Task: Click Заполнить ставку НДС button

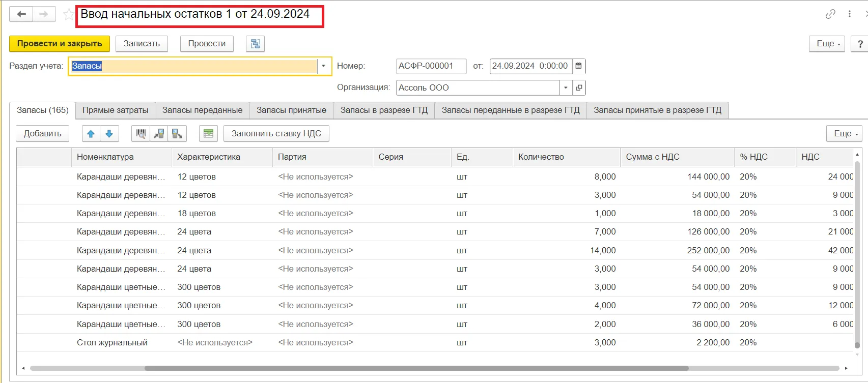Action: [x=276, y=134]
